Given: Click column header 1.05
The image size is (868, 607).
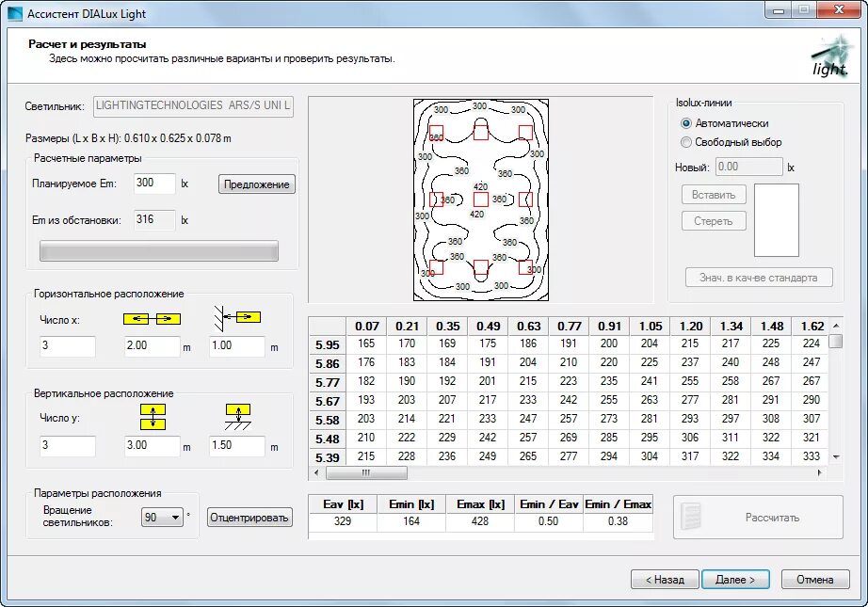Looking at the screenshot, I should tap(651, 327).
